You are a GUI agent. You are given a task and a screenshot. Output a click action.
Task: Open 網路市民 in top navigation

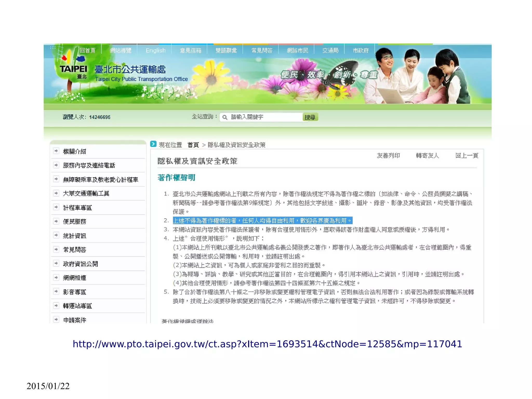297,50
